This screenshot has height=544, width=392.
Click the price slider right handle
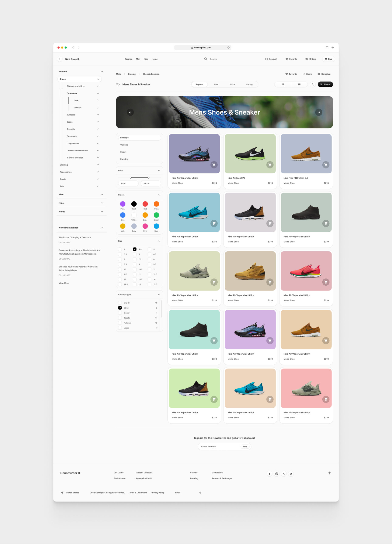pyautogui.click(x=149, y=178)
